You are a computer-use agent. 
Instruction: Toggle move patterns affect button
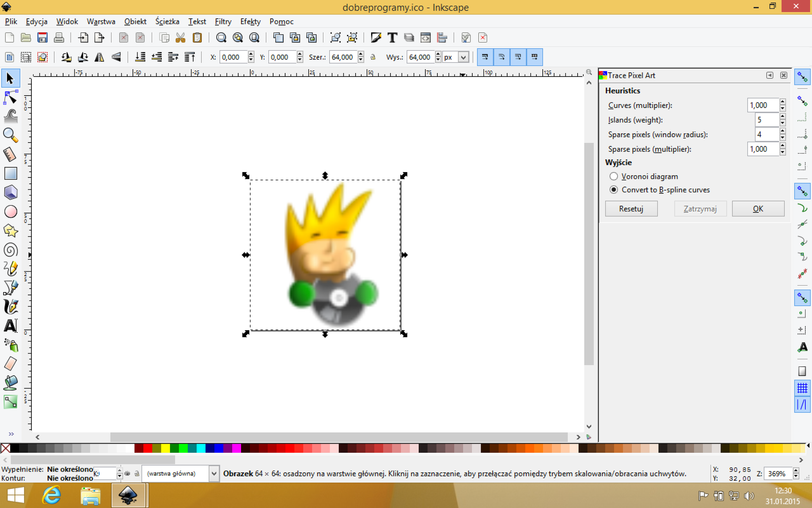[x=535, y=57]
